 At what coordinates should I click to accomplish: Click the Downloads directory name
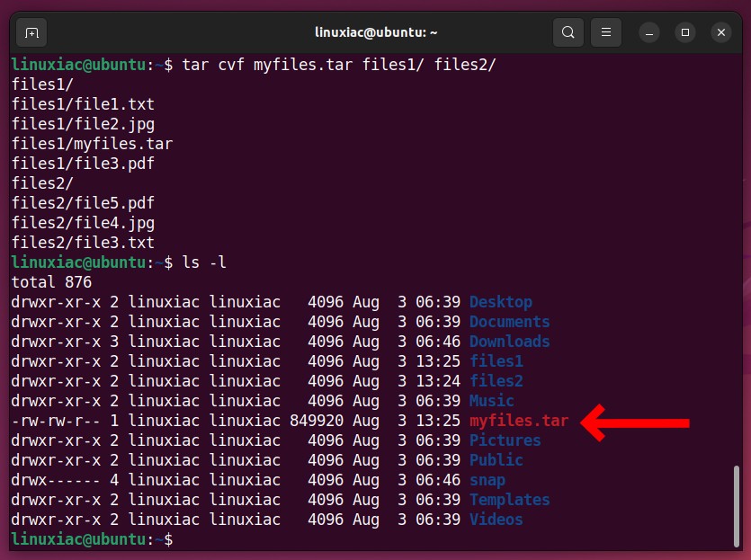pyautogui.click(x=510, y=342)
